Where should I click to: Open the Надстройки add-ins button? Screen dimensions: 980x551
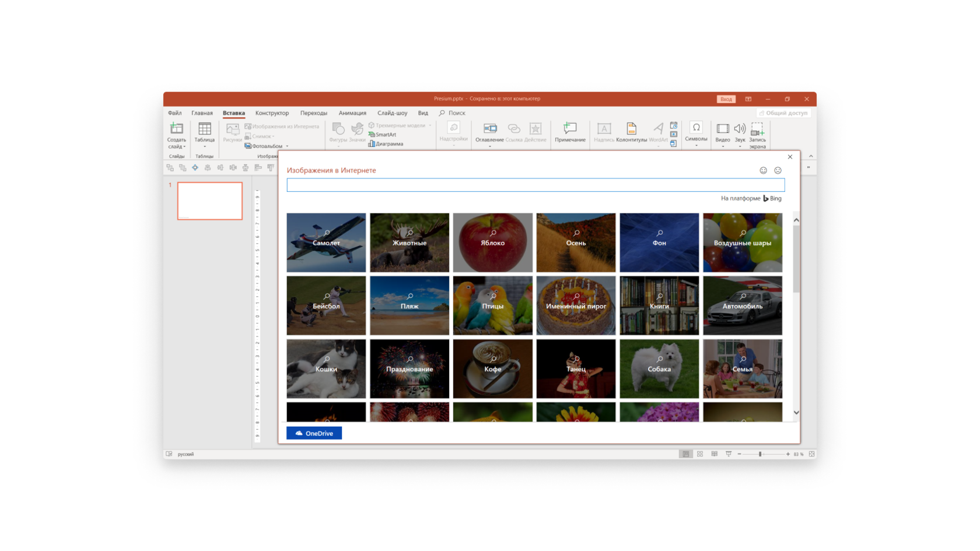[x=453, y=134]
